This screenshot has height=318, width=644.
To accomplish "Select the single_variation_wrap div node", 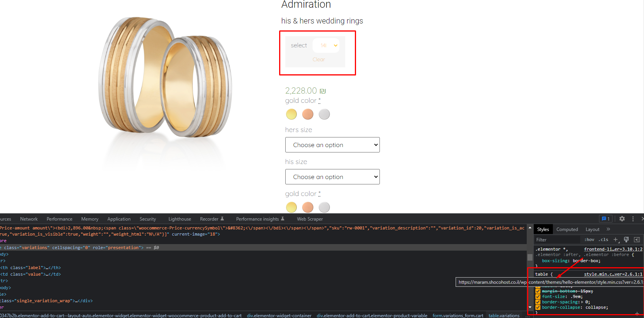I will 46,301.
